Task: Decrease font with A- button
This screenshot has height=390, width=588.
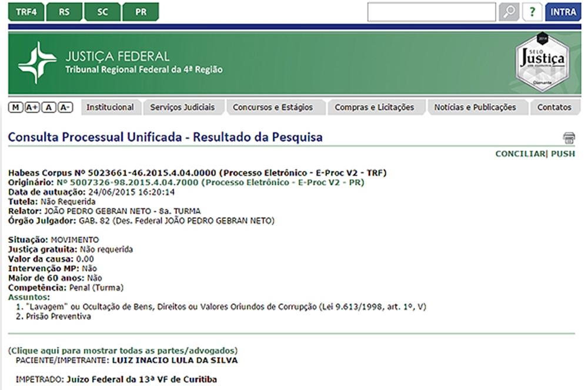Action: 65,107
